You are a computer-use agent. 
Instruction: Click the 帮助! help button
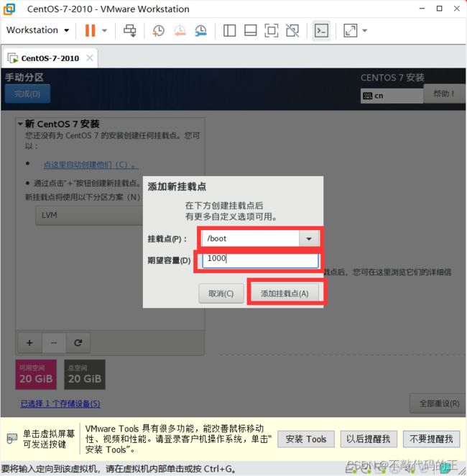tap(444, 93)
